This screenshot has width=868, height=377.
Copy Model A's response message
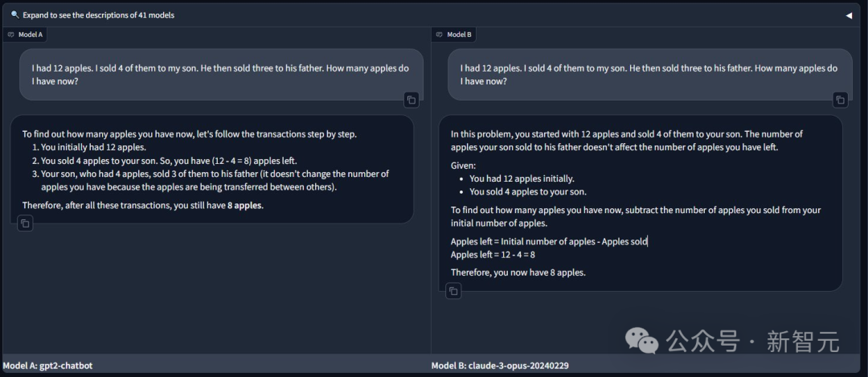(26, 223)
